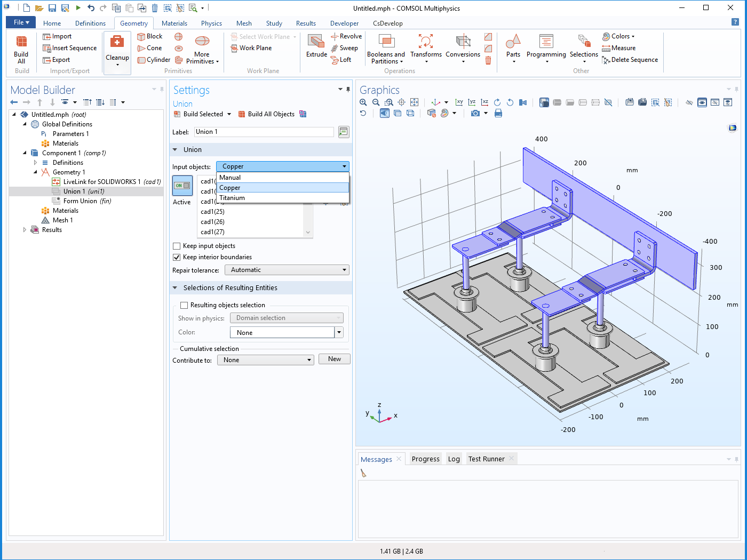Open the Transforms menu
Viewport: 747px width, 560px height.
click(426, 49)
